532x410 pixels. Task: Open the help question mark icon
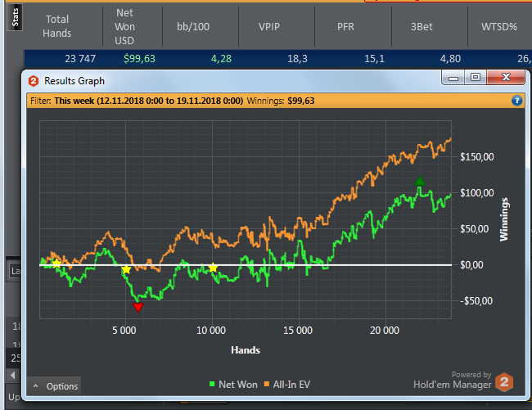516,101
